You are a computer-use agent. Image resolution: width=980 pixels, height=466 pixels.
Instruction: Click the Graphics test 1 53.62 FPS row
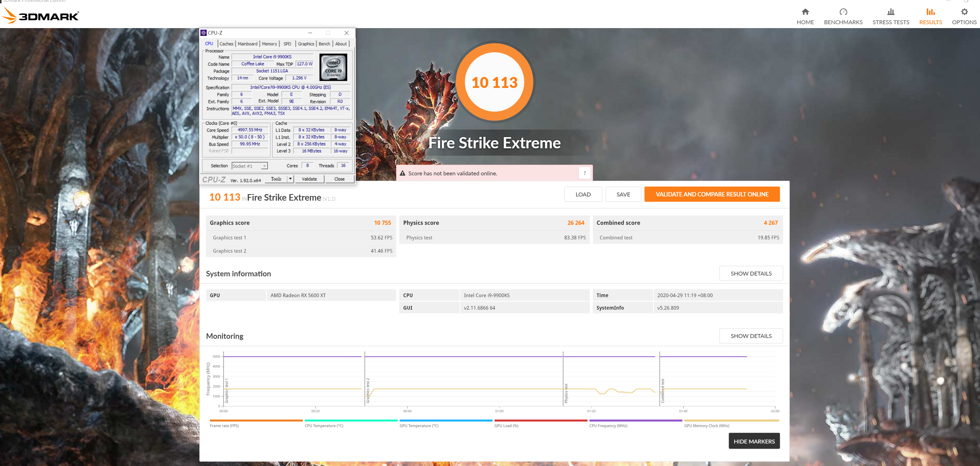pos(301,237)
